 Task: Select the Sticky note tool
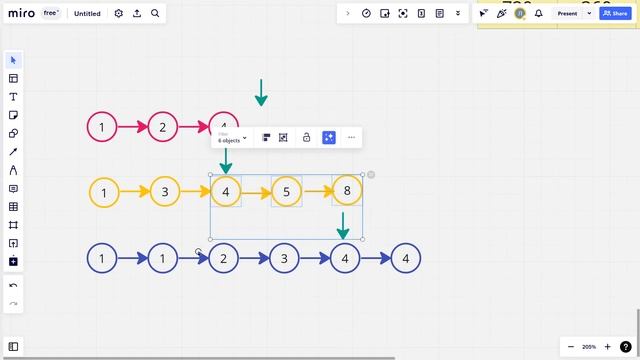(x=13, y=115)
